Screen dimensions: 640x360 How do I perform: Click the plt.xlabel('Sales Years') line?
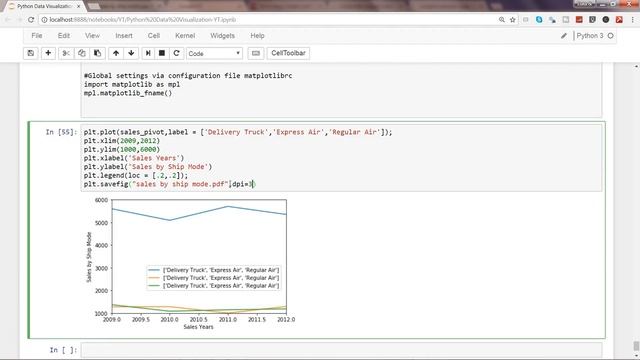point(134,158)
